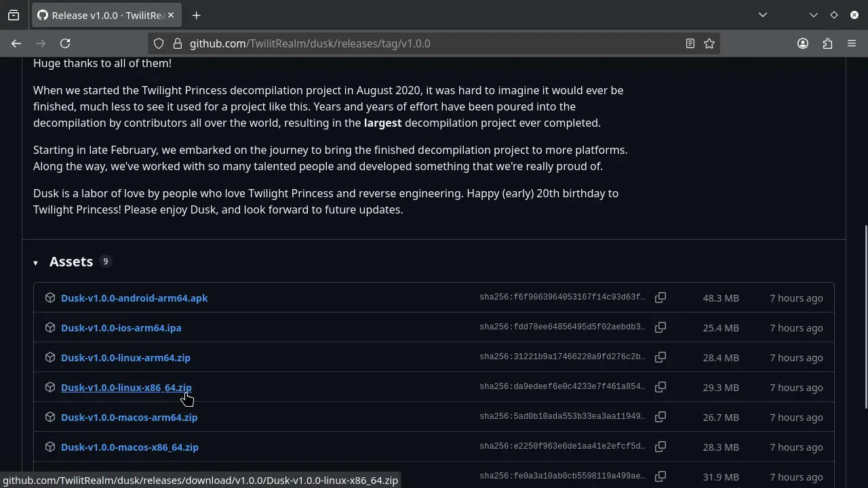Click the sha256:e2250f hash text

coord(562,447)
